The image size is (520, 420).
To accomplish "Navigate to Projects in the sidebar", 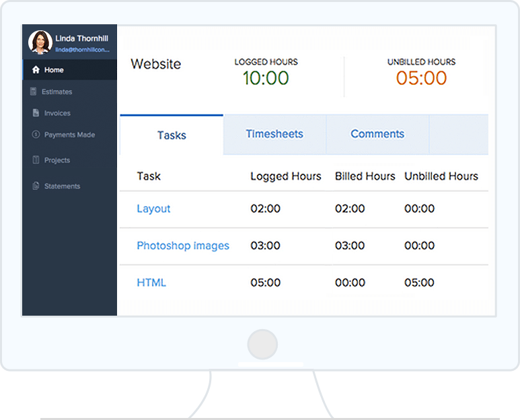I will click(x=57, y=160).
